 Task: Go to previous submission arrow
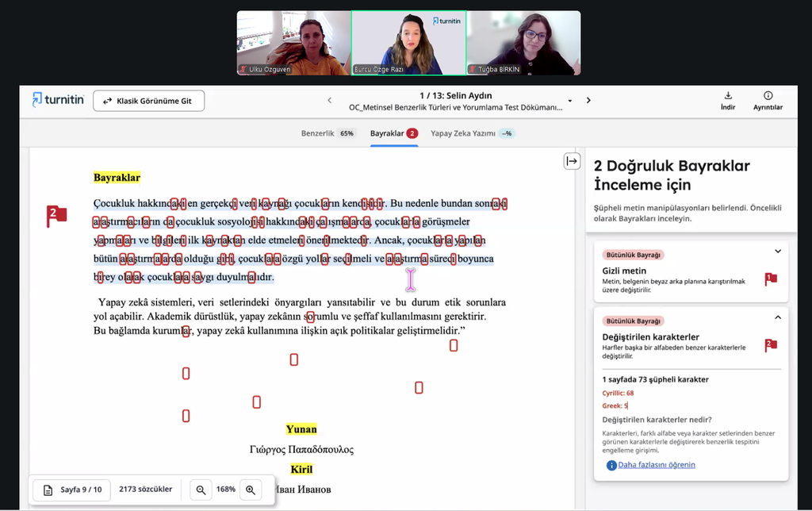[x=330, y=100]
